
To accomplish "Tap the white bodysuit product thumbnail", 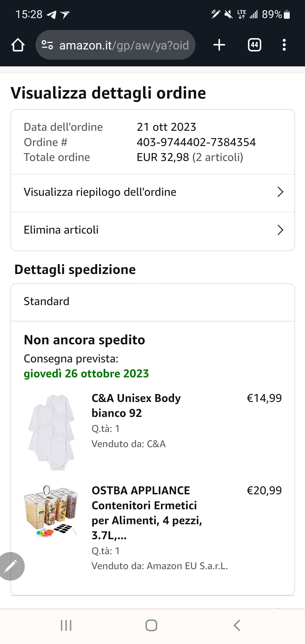I will pos(51,432).
